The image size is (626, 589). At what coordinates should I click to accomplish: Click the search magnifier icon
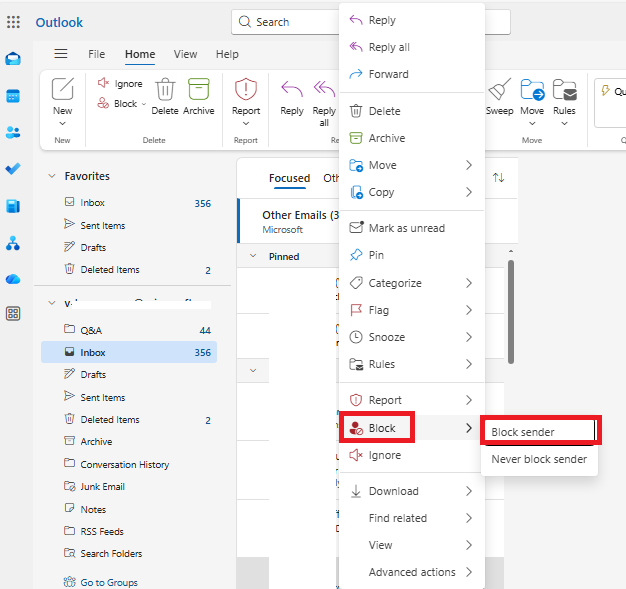244,22
